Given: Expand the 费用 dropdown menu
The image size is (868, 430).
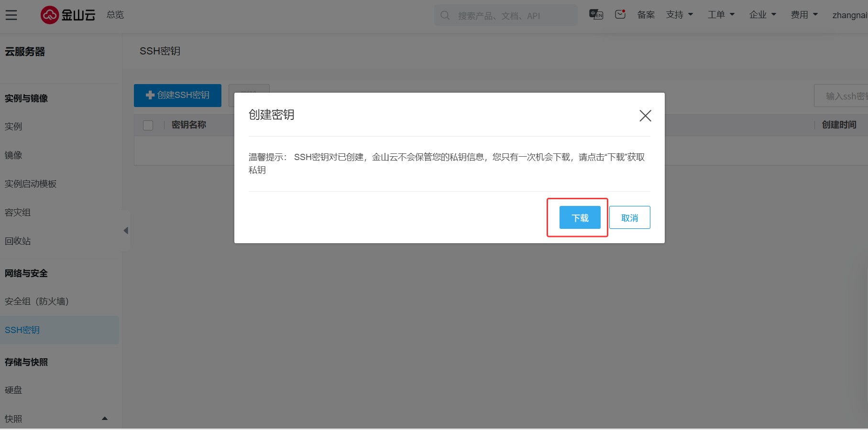Looking at the screenshot, I should pos(804,15).
